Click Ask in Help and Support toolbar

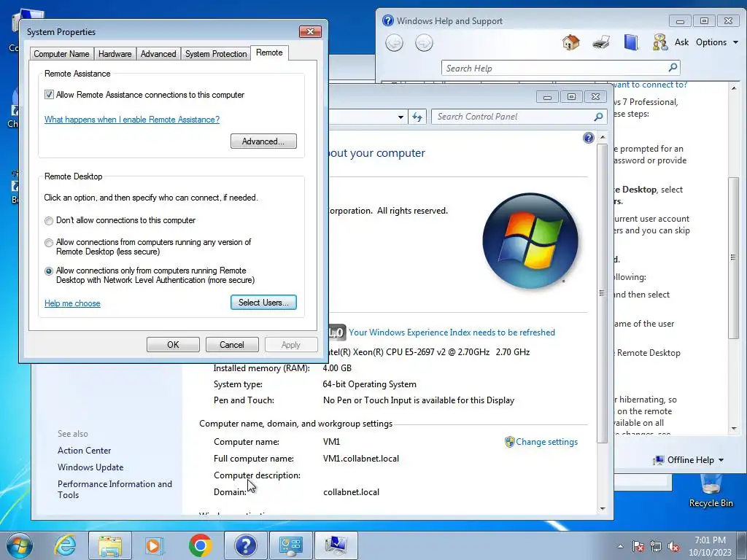[681, 42]
